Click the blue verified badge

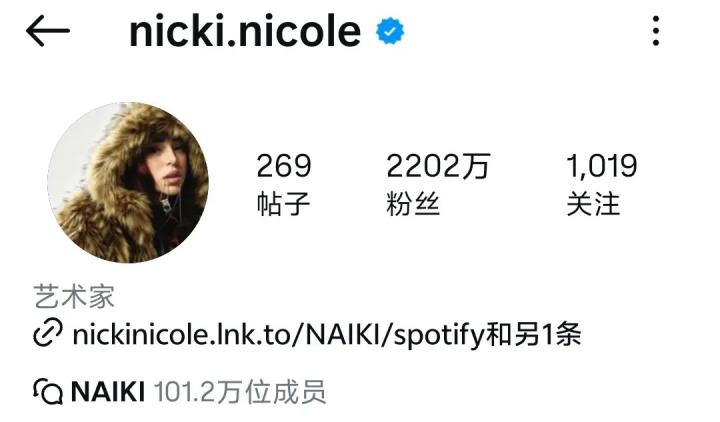tap(390, 31)
